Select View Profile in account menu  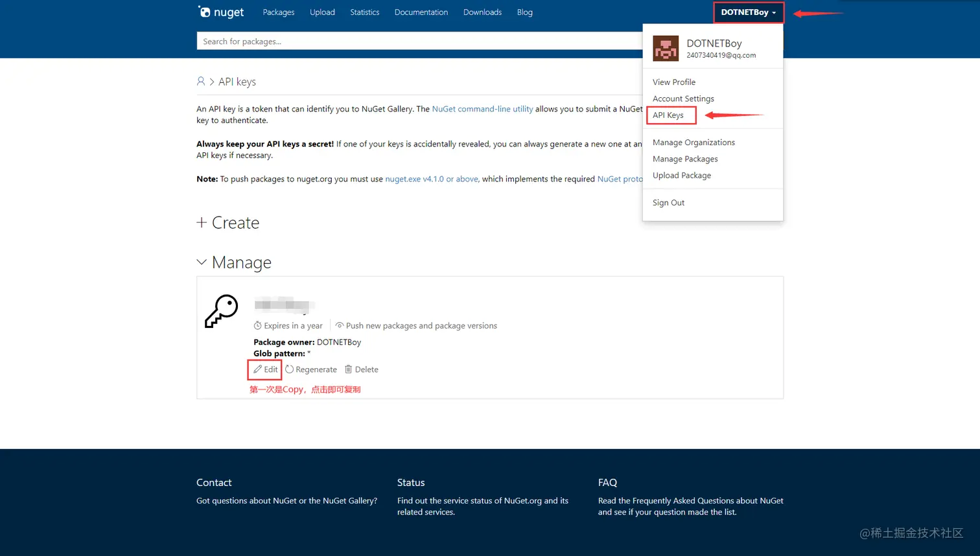click(674, 82)
